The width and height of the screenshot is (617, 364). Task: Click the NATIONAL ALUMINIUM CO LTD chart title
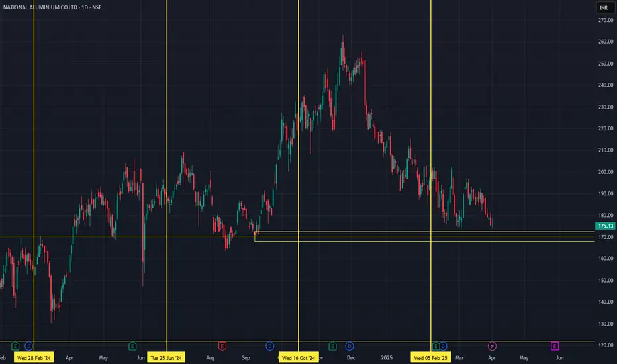tap(52, 7)
